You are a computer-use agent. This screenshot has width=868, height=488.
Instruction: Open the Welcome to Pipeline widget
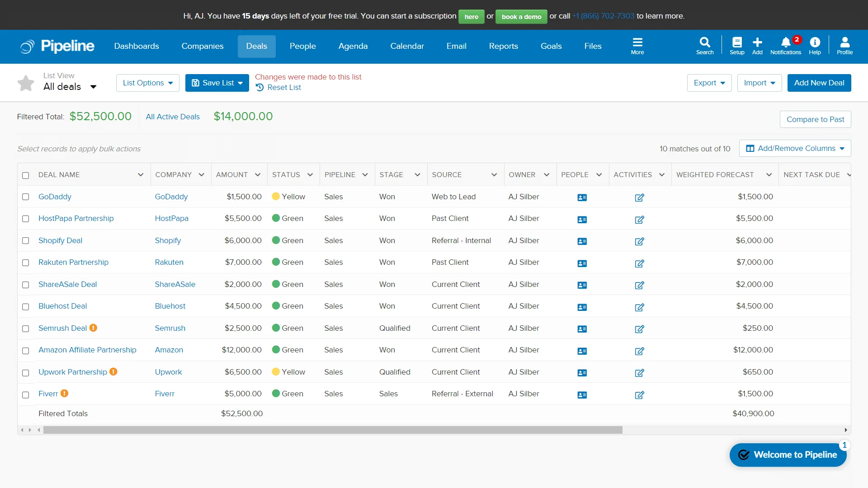pos(788,455)
